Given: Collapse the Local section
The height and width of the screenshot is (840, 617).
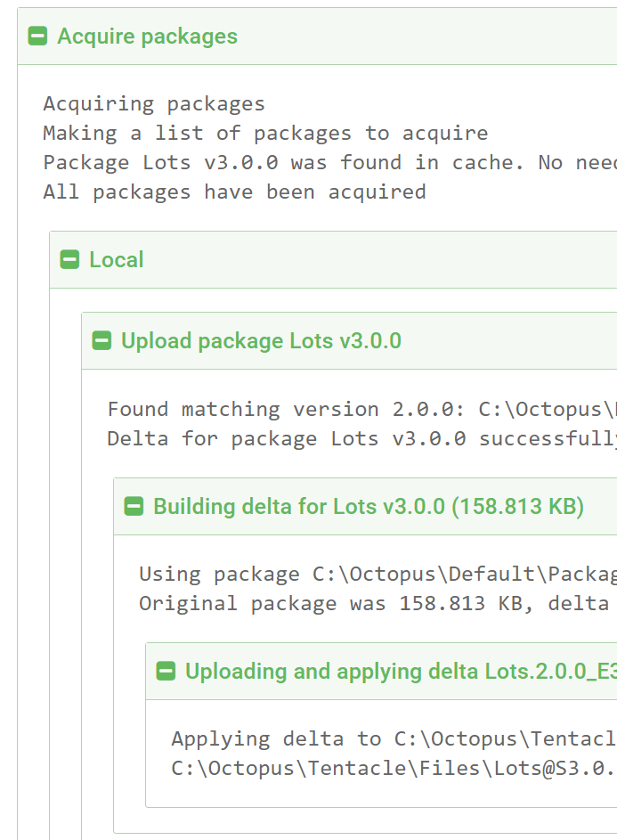Looking at the screenshot, I should click(x=69, y=260).
